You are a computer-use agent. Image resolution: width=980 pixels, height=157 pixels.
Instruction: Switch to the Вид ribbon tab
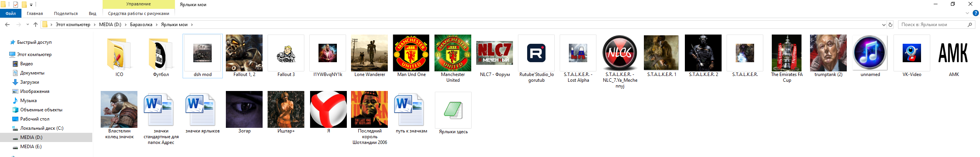coord(93,13)
